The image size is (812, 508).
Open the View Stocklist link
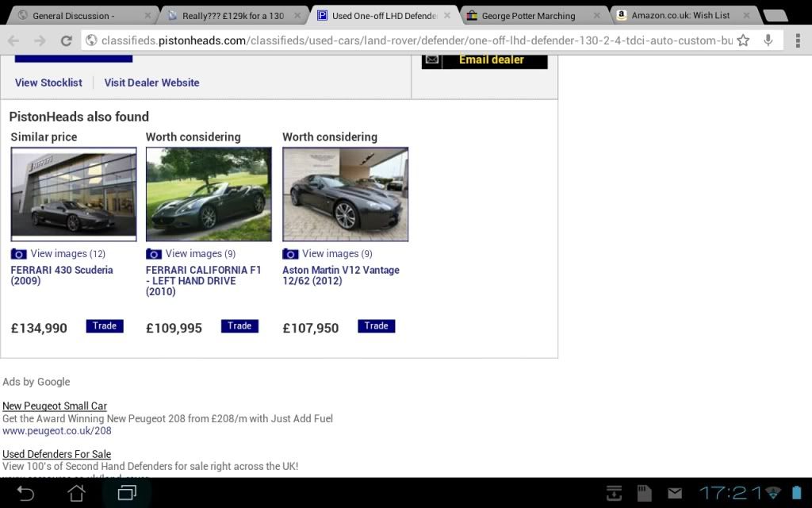tap(48, 83)
